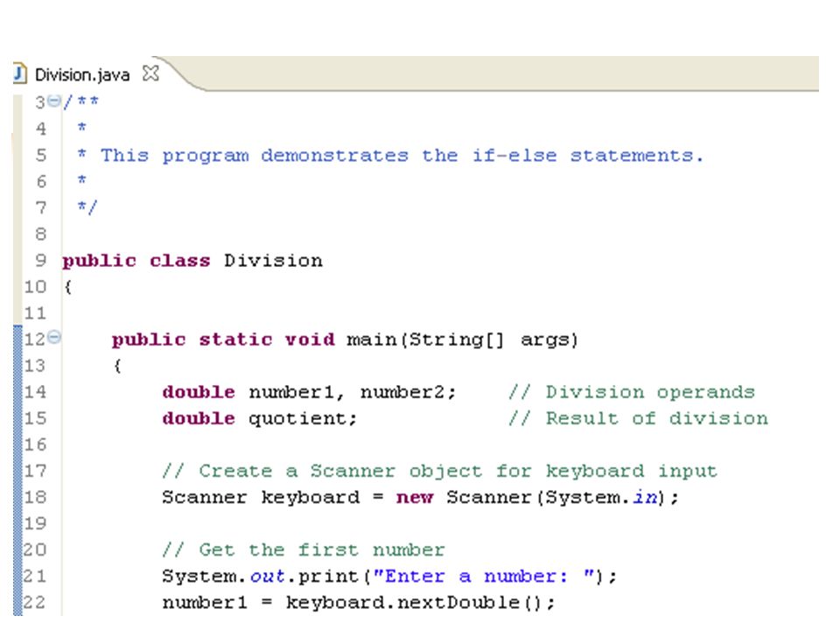This screenshot has height=630, width=840.
Task: Click 'static' keyword on line 12
Action: tap(235, 339)
